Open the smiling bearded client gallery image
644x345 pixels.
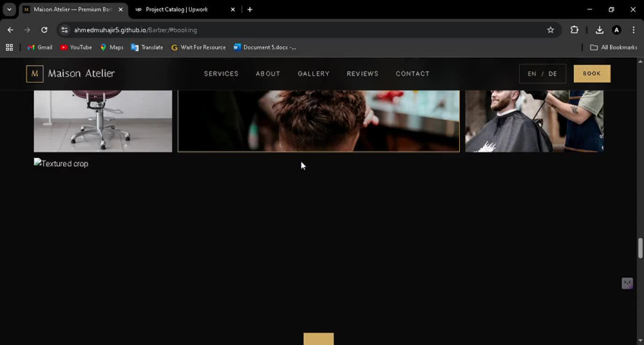point(535,121)
